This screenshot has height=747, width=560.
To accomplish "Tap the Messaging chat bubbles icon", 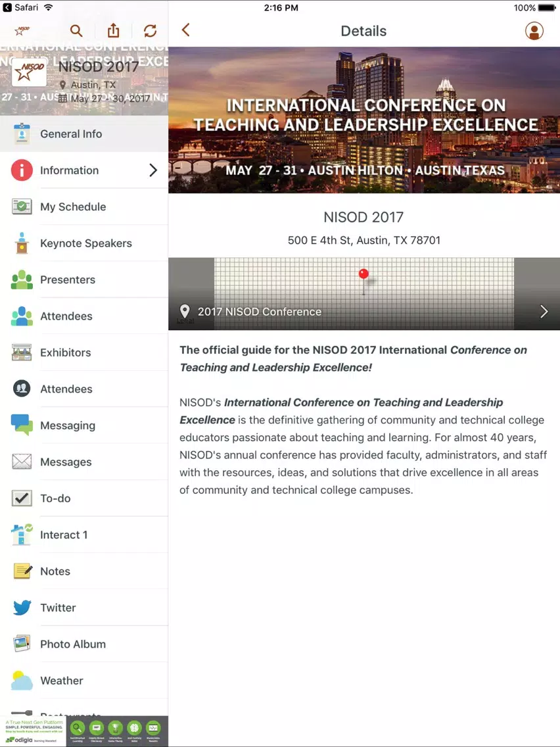I will tap(22, 425).
